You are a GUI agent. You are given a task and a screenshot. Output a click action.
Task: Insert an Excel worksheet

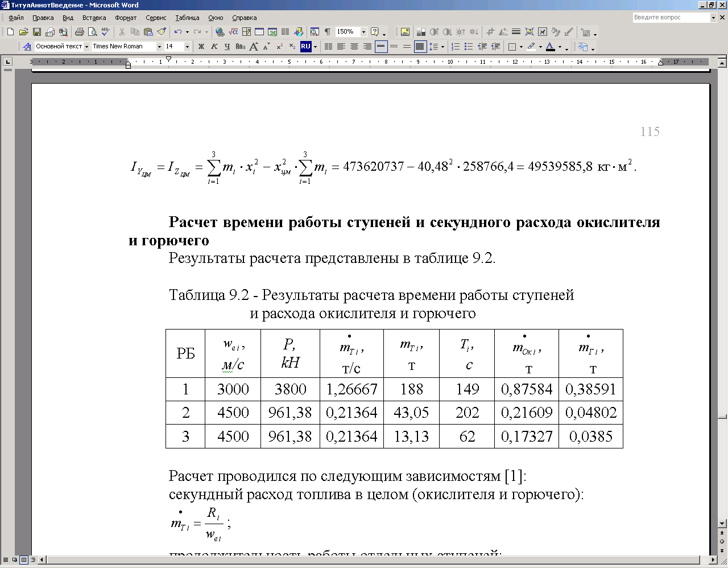272,32
